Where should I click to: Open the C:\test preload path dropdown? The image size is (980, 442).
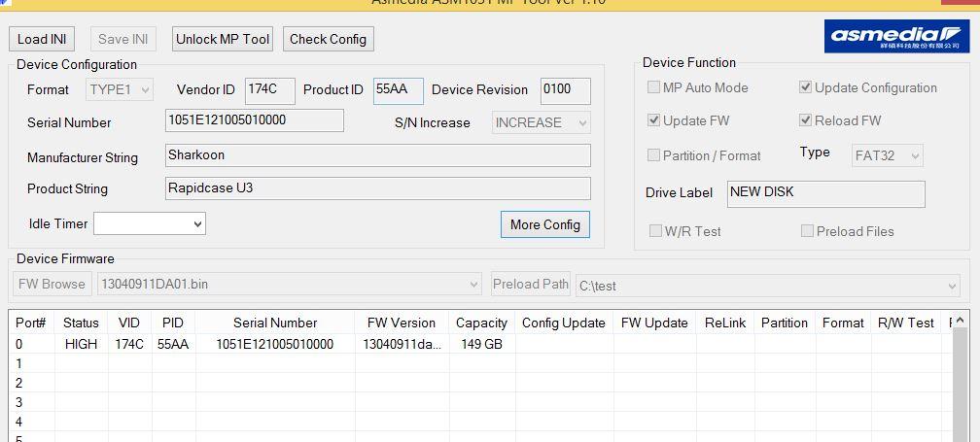point(767,286)
